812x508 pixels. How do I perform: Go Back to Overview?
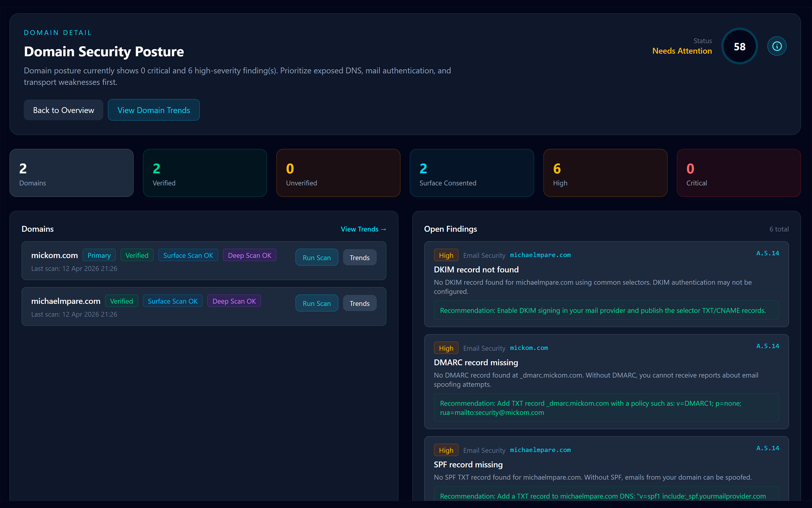click(64, 110)
